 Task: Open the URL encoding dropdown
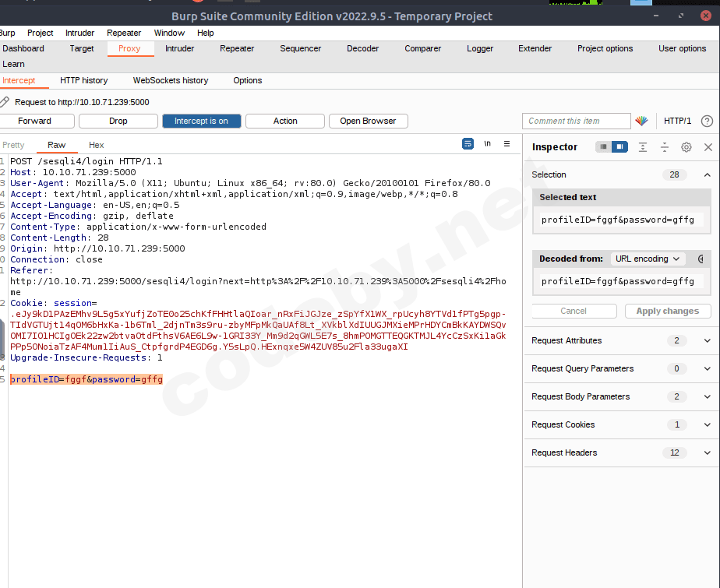(x=647, y=259)
